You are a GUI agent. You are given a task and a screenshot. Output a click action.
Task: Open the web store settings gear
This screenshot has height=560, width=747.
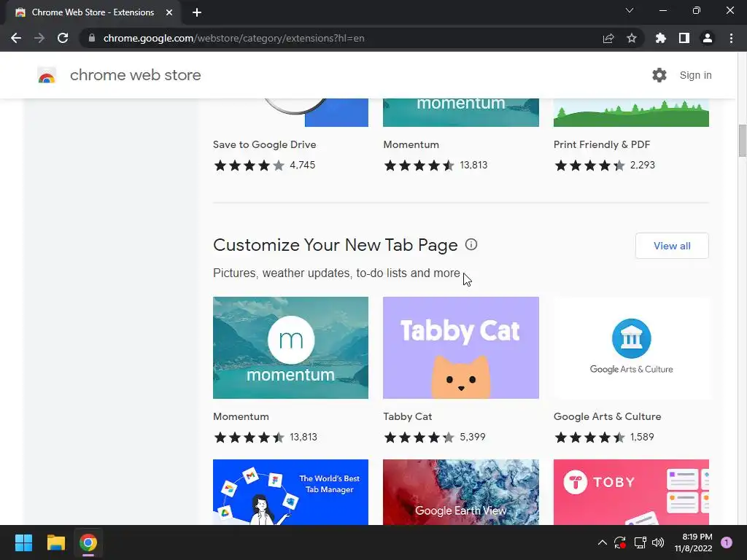point(659,75)
